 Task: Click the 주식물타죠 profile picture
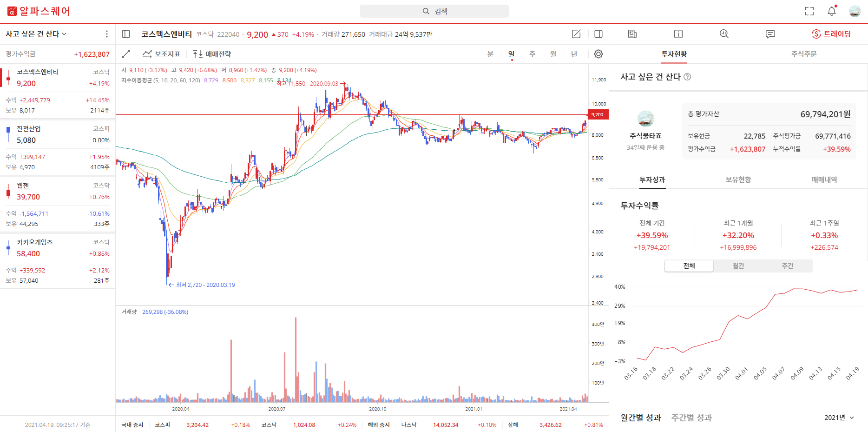point(645,119)
